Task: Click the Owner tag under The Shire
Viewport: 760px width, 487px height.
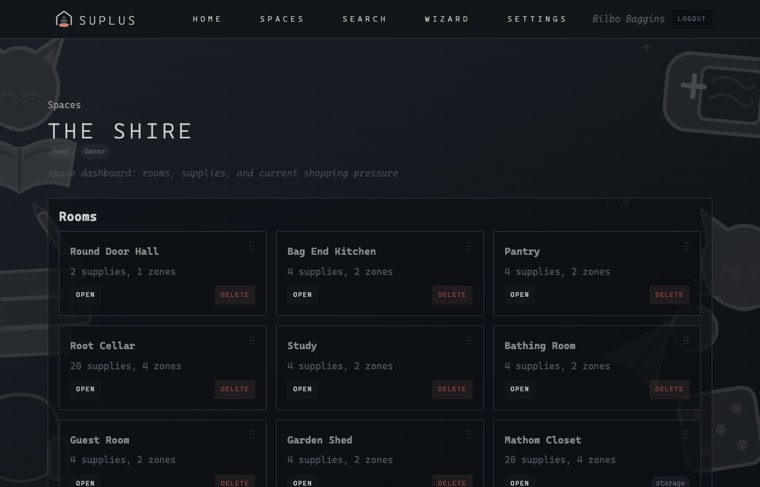Action: 94,151
